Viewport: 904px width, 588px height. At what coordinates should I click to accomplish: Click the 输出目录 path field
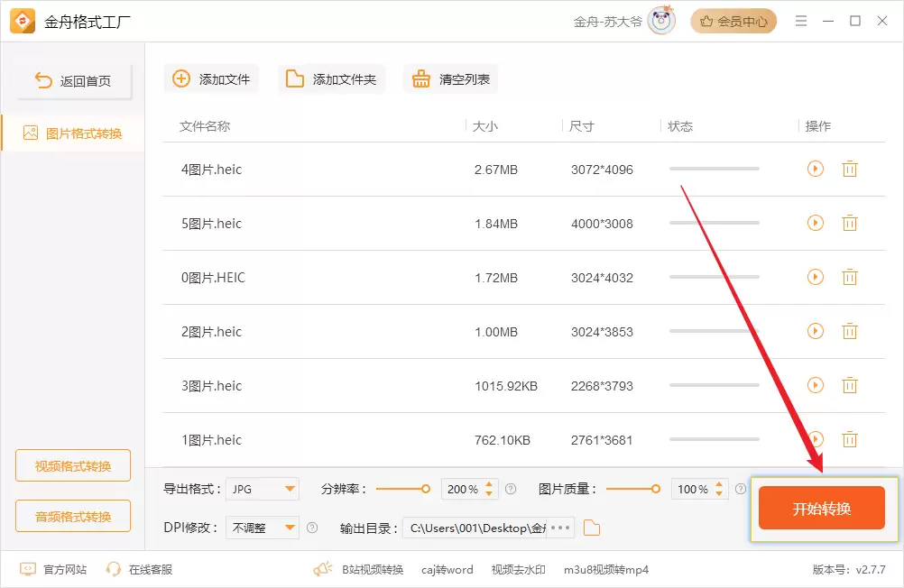tap(475, 528)
